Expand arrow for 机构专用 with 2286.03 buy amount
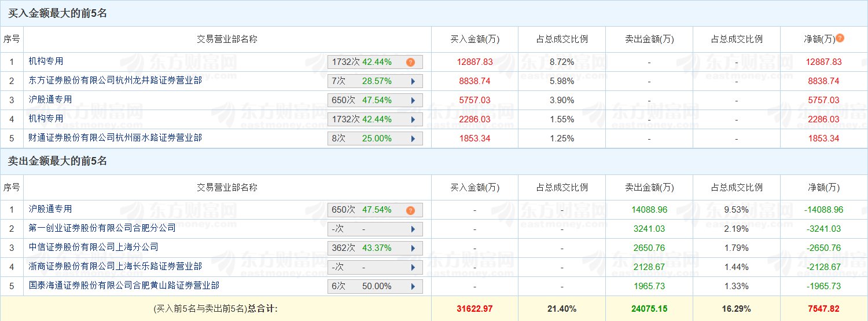This screenshot has width=868, height=321. coord(413,119)
